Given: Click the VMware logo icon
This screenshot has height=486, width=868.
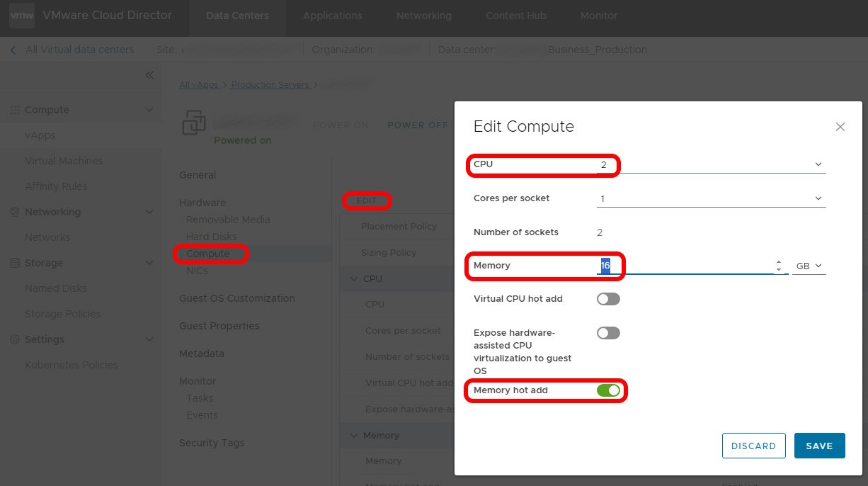Looking at the screenshot, I should pyautogui.click(x=22, y=16).
